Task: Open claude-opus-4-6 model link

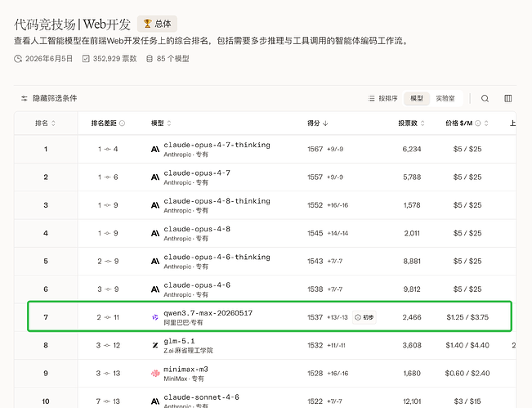Action: 197,285
